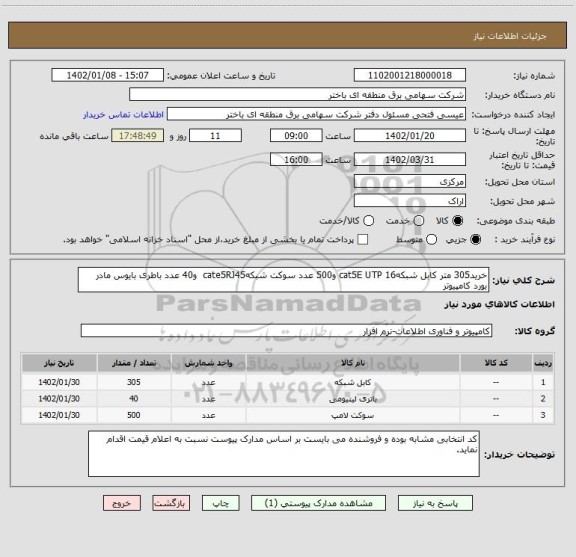Click the خروج exit button

click(x=122, y=503)
